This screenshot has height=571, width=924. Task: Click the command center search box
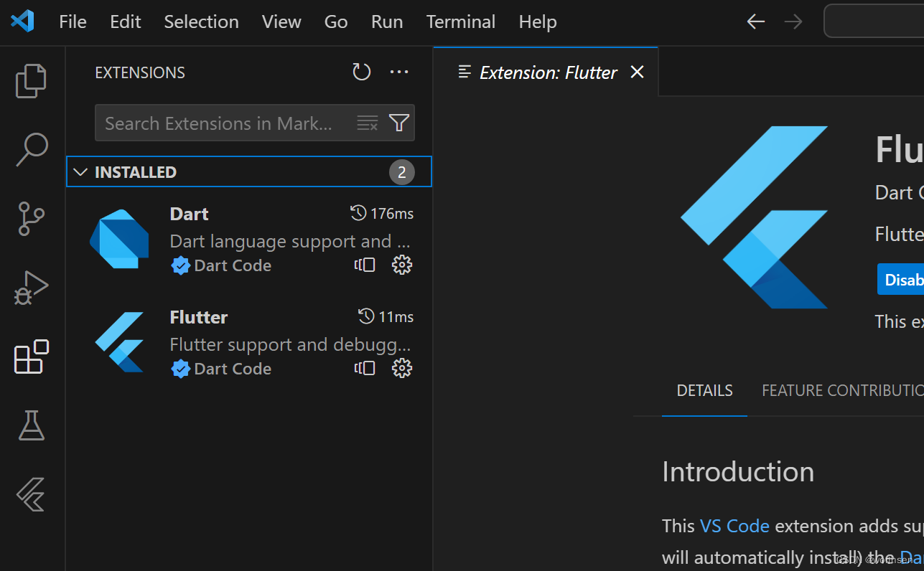(874, 21)
